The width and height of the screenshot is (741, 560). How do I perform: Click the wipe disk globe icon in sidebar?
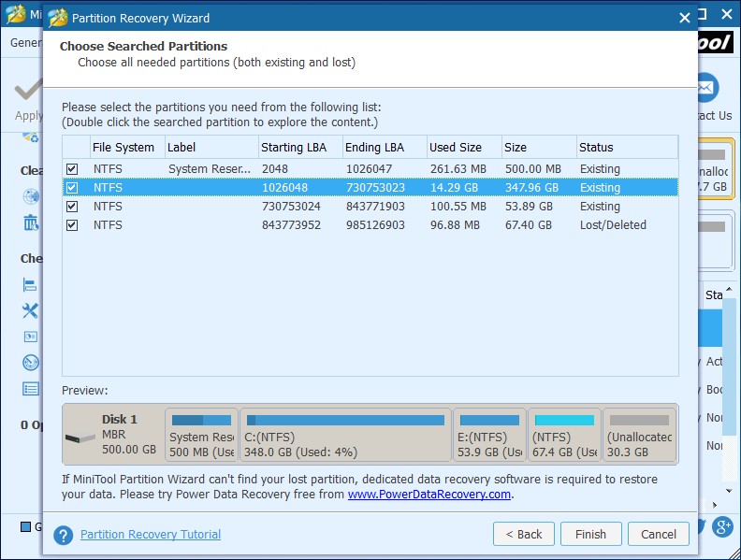(31, 196)
